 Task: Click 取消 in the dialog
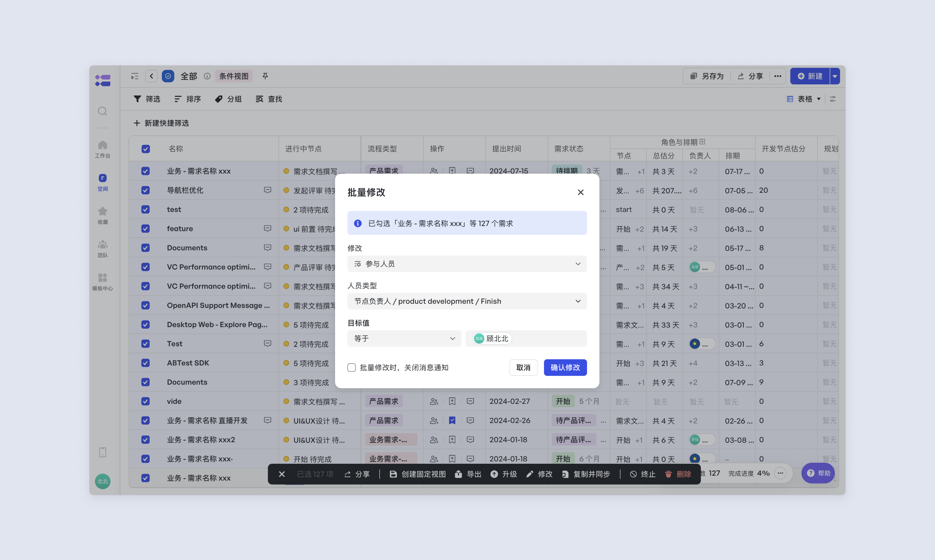523,368
